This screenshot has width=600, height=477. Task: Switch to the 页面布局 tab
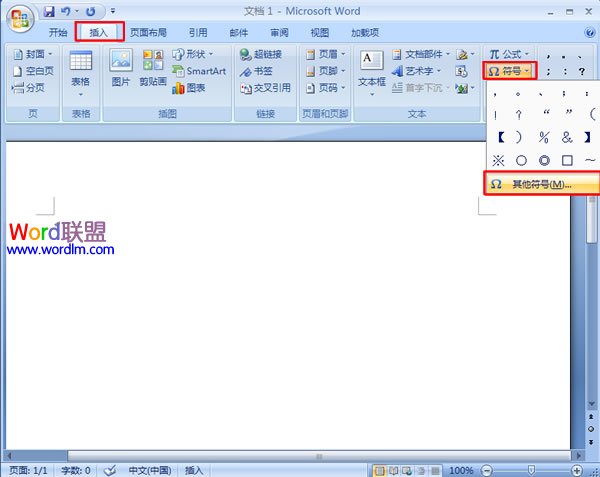(x=148, y=33)
